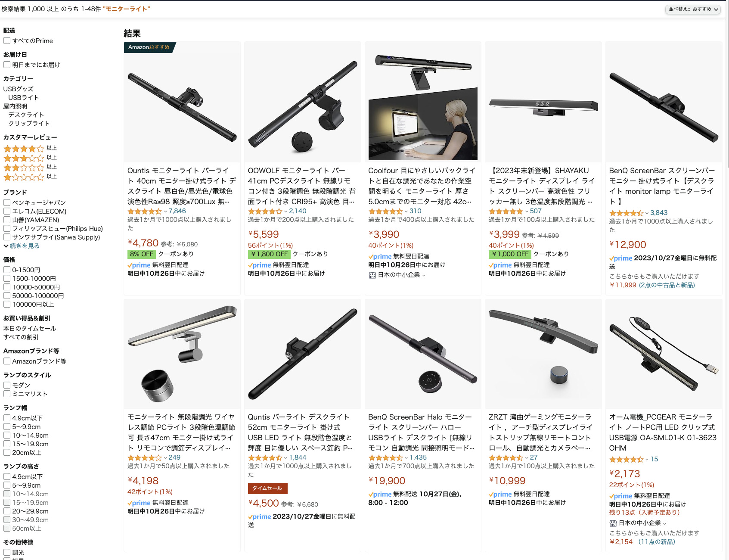This screenshot has height=560, width=729.
Task: Click the タイムセール badge on the Quntis 52cm listing
Action: [267, 488]
